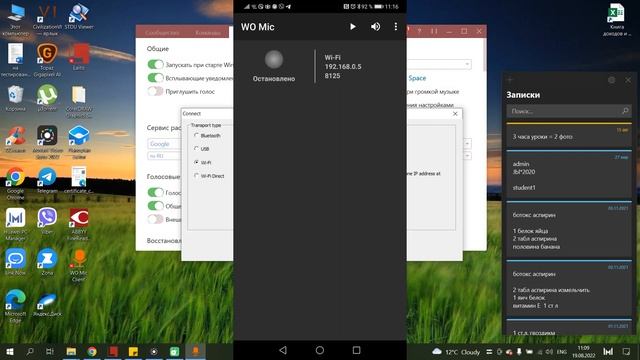Viewport: 640px width, 360px height.
Task: Tap the speaker volume icon in WO Mic
Action: click(375, 27)
